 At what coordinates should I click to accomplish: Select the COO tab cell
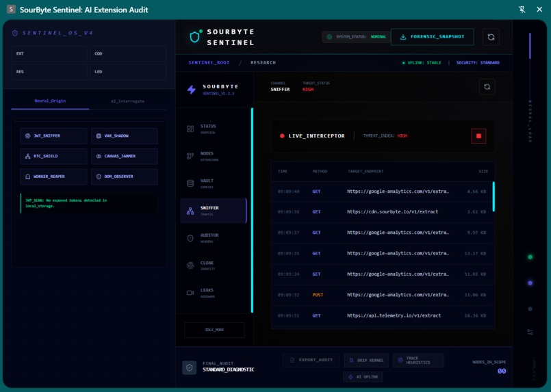[128, 54]
